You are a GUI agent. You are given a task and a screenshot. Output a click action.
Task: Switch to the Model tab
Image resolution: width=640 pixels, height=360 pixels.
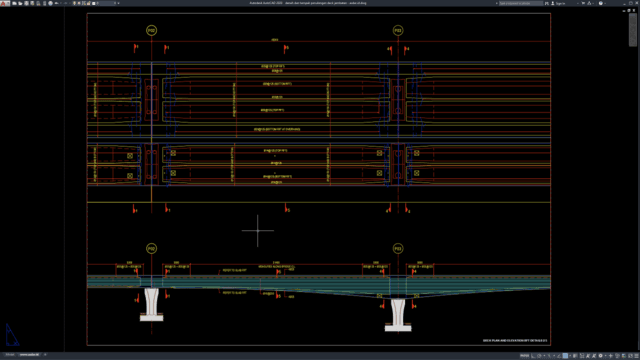pyautogui.click(x=10, y=355)
